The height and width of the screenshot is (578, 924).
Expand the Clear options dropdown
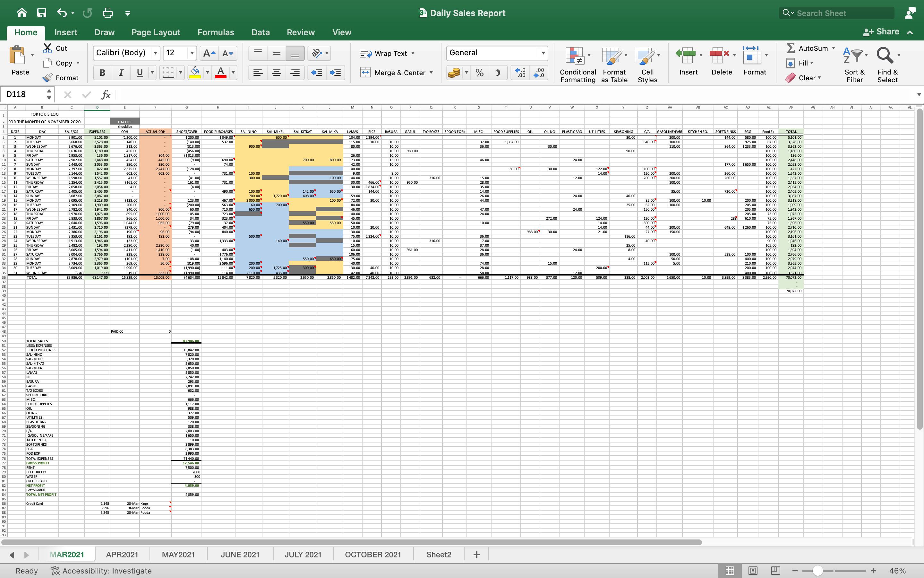pos(819,78)
